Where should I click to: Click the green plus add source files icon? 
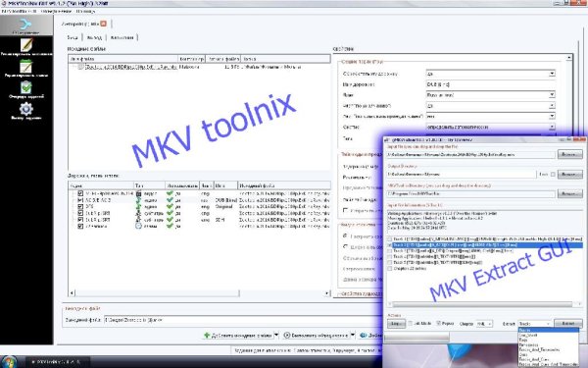[207, 335]
